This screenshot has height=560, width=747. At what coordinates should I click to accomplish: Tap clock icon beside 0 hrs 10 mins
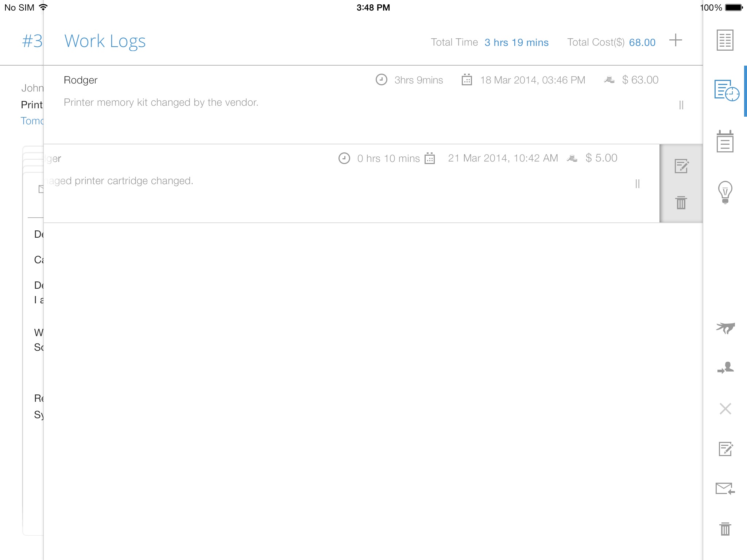[344, 158]
